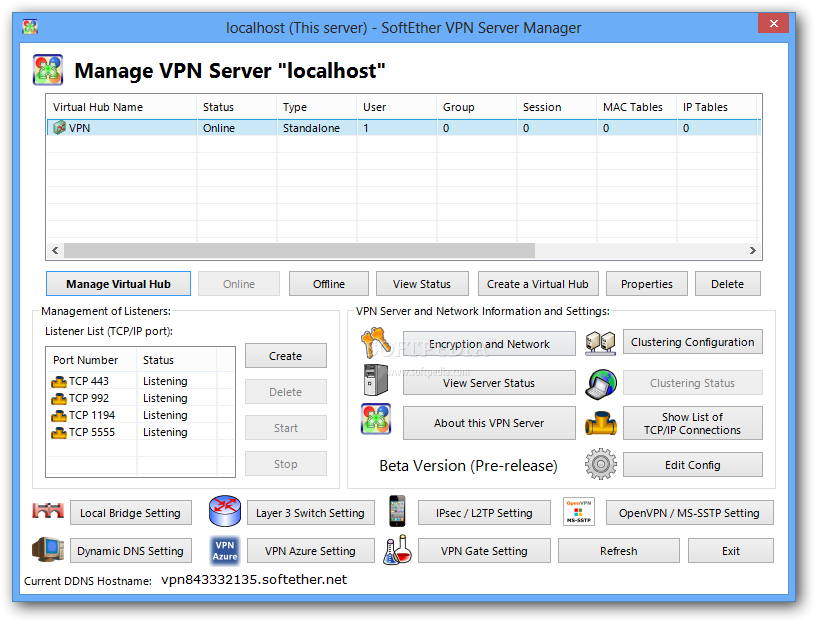
Task: Click the Session column header
Action: click(x=557, y=107)
